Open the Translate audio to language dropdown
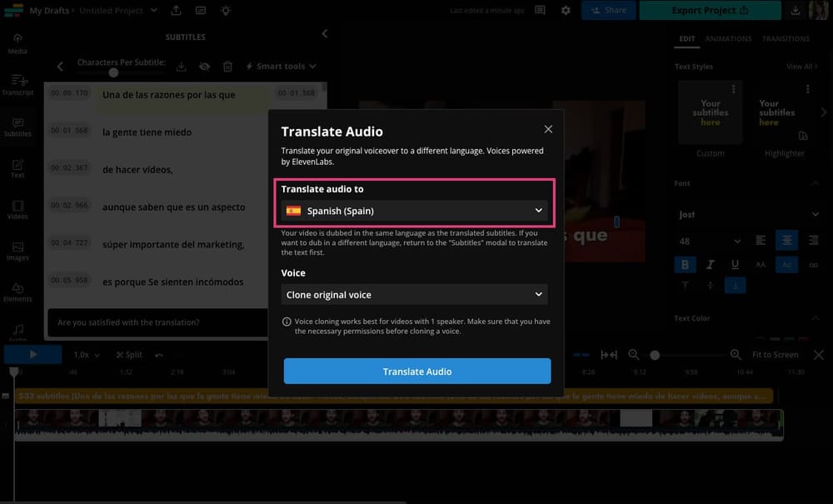Screen dimensions: 833x504 pyautogui.click(x=414, y=211)
